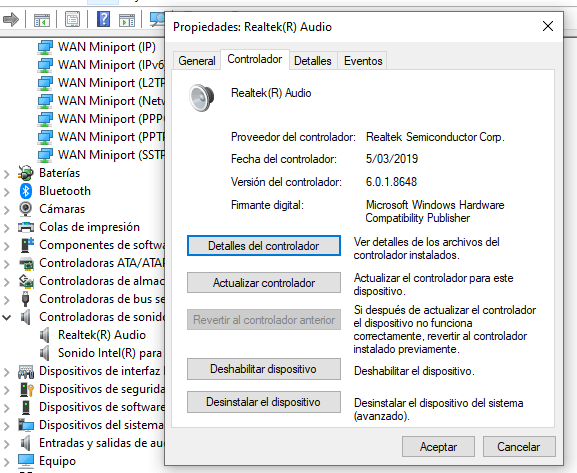Click Deshabilitar dispositivo button
The image size is (577, 473).
point(264,369)
